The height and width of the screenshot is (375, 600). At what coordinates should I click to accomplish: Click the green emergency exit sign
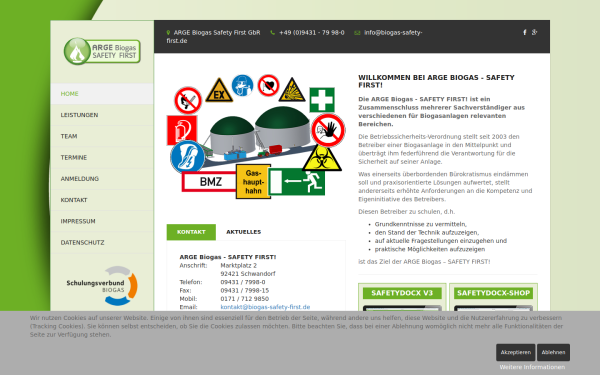(297, 182)
